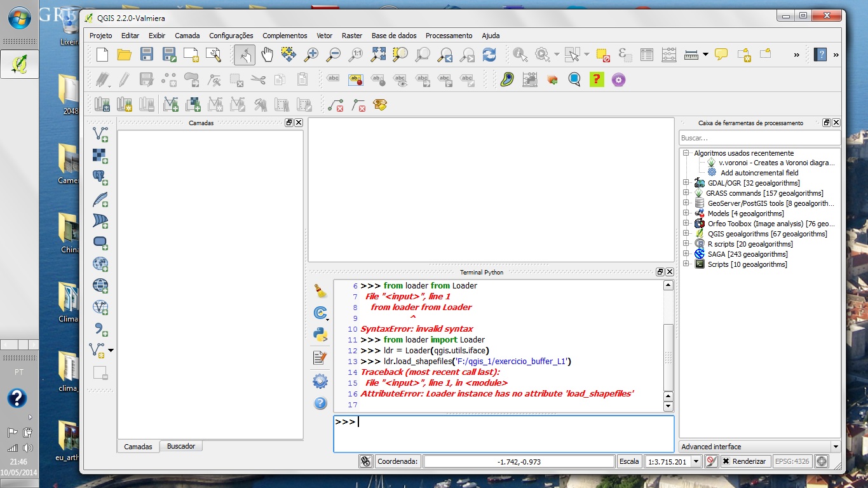The width and height of the screenshot is (868, 488).
Task: Expand Scripts geoalgorithms node
Action: [686, 264]
